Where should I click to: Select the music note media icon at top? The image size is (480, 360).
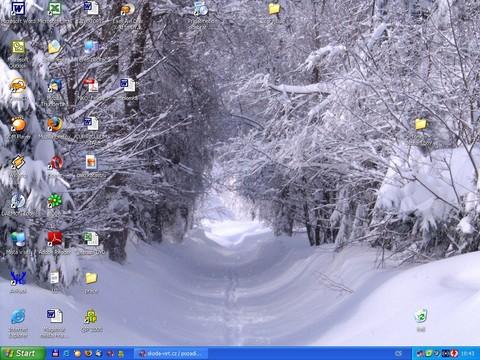point(201,9)
